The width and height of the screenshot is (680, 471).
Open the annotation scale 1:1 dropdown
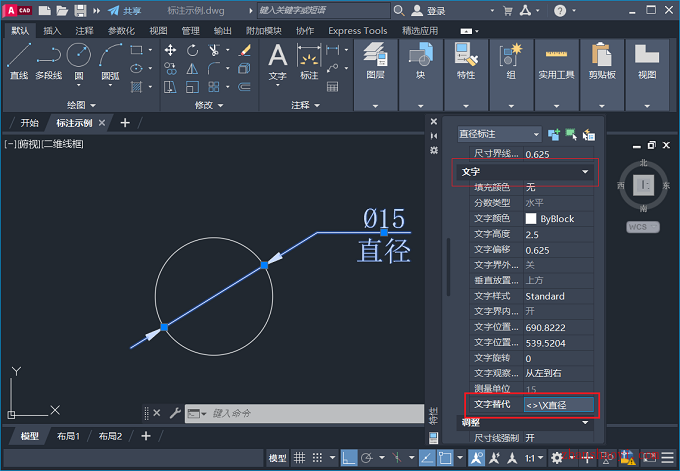pos(534,458)
